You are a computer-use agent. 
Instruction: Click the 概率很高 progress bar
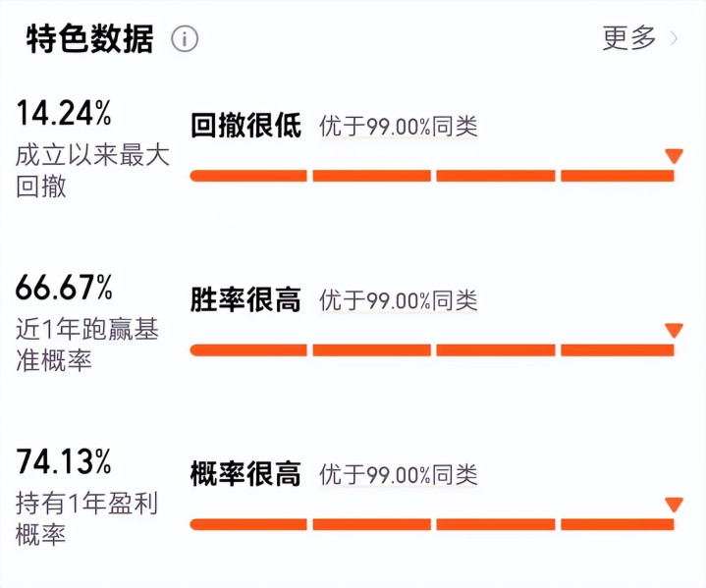pos(431,524)
